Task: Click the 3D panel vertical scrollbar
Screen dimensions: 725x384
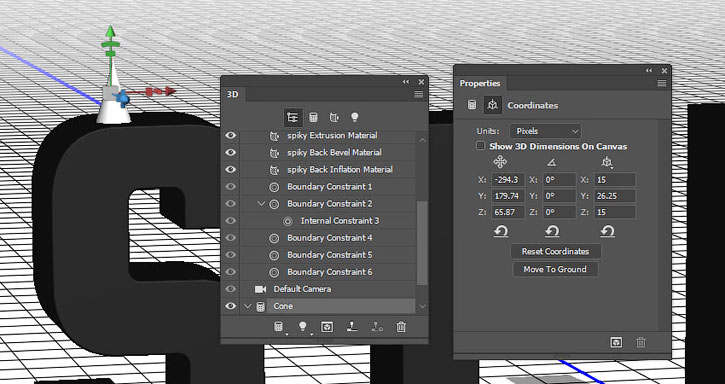Action: [422, 243]
